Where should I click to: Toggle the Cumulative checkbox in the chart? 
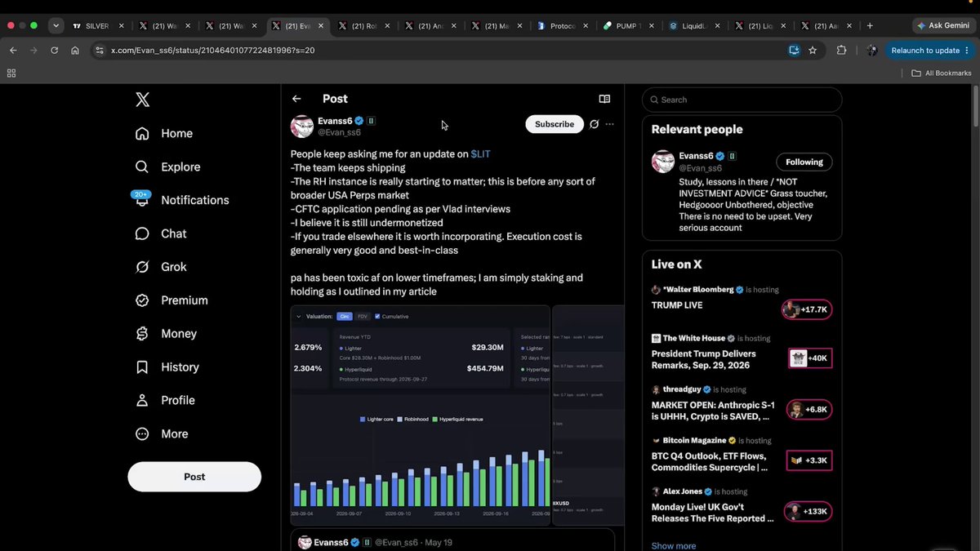pos(377,316)
